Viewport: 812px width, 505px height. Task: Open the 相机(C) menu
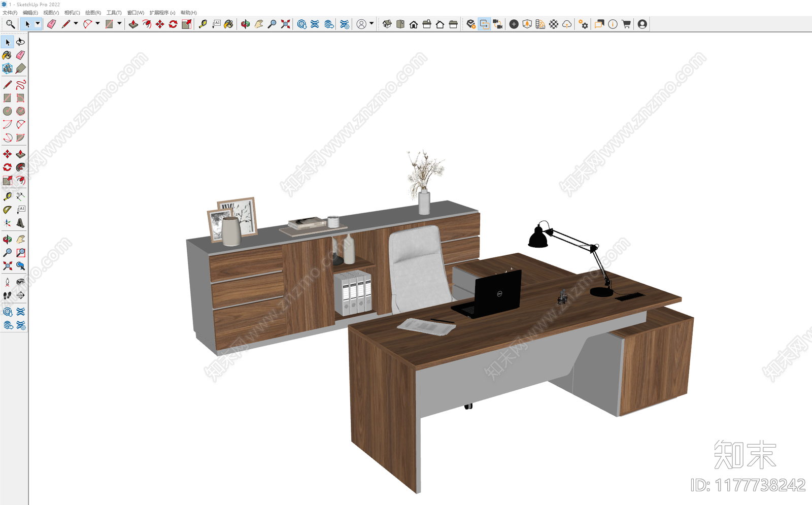[x=72, y=13]
